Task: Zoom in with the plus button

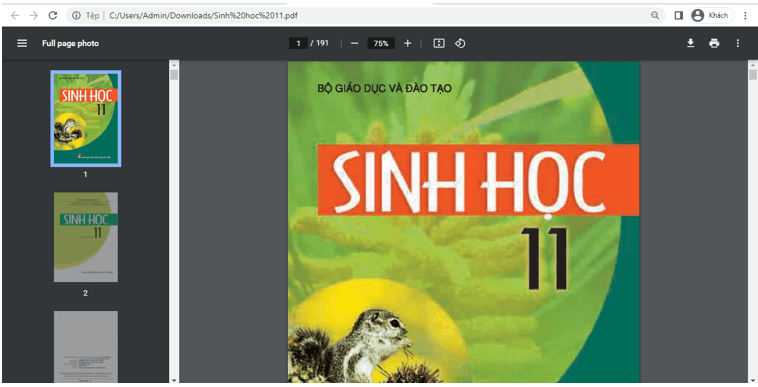Action: [408, 43]
